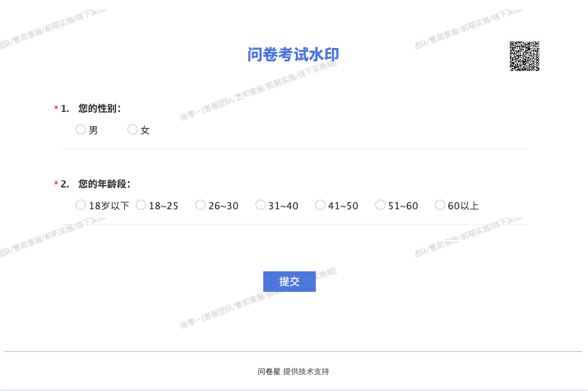Choose the 31~40 age option
The height and width of the screenshot is (391, 588).
click(260, 205)
